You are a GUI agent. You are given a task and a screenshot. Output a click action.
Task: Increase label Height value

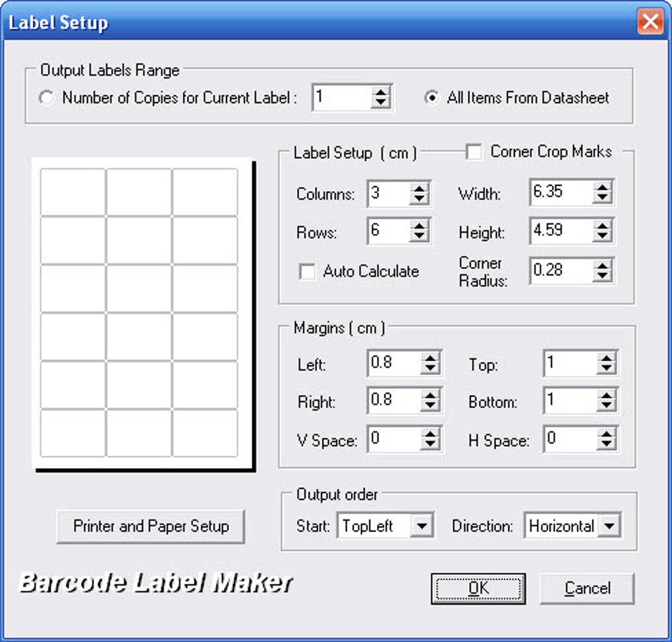[602, 225]
